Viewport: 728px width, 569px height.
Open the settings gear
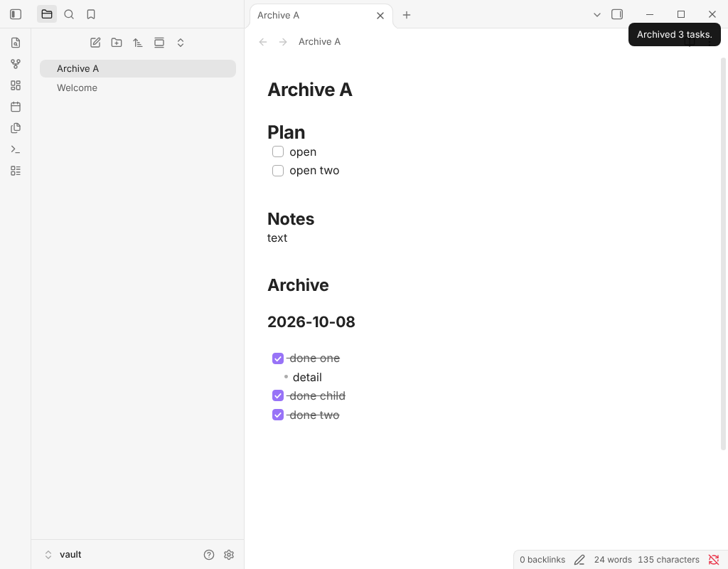pyautogui.click(x=229, y=555)
